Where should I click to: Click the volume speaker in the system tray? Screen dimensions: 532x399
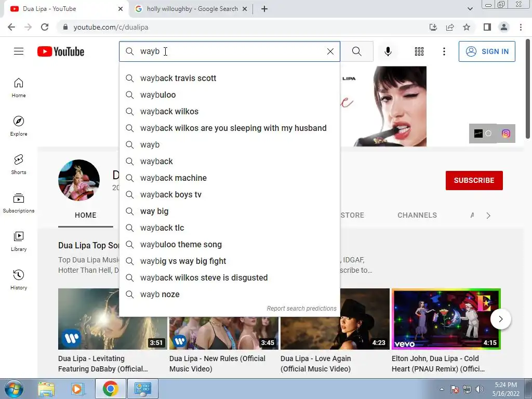coord(480,389)
